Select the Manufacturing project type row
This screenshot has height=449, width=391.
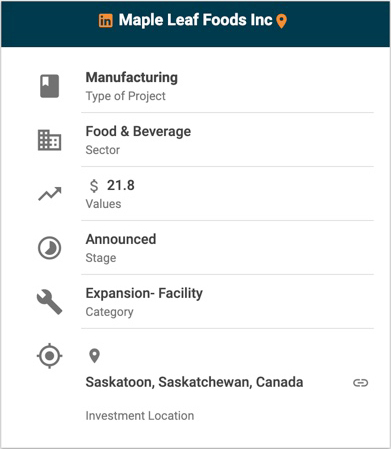pyautogui.click(x=227, y=86)
